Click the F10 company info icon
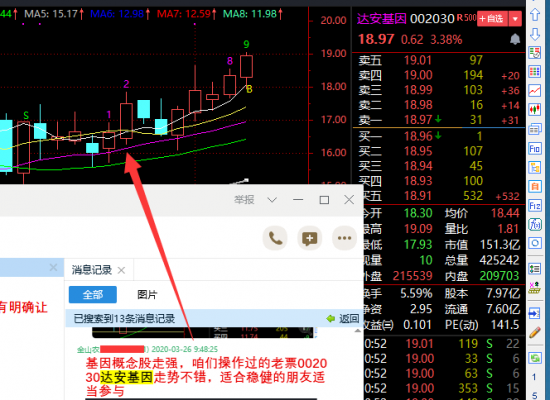 [x=535, y=149]
